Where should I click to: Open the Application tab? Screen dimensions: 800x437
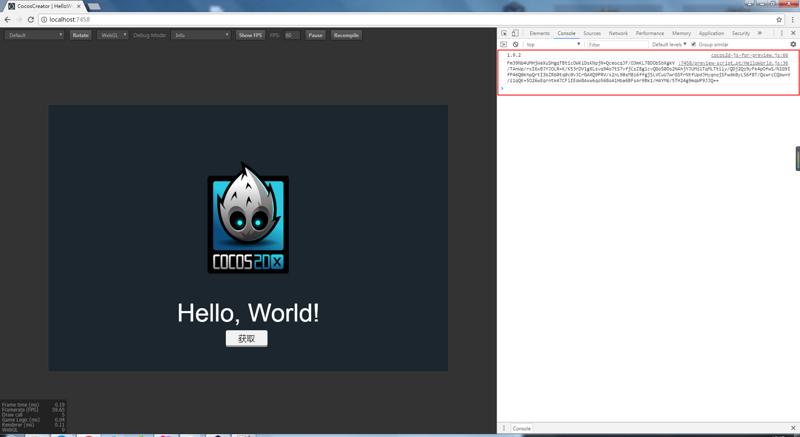click(711, 33)
